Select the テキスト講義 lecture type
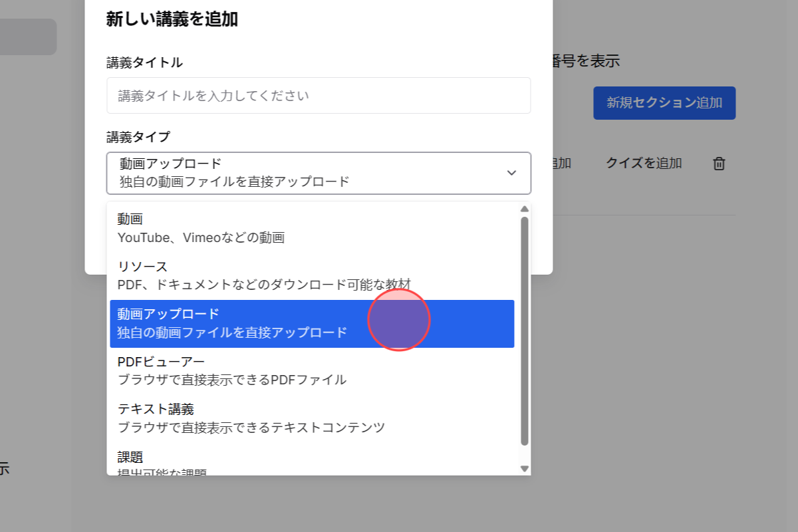The width and height of the screenshot is (798, 532). point(266,418)
